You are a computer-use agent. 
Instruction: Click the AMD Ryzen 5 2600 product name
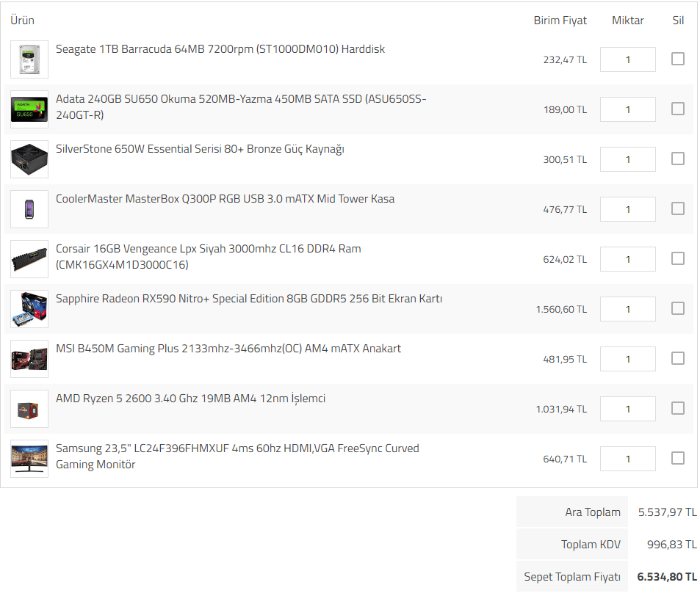coord(190,399)
